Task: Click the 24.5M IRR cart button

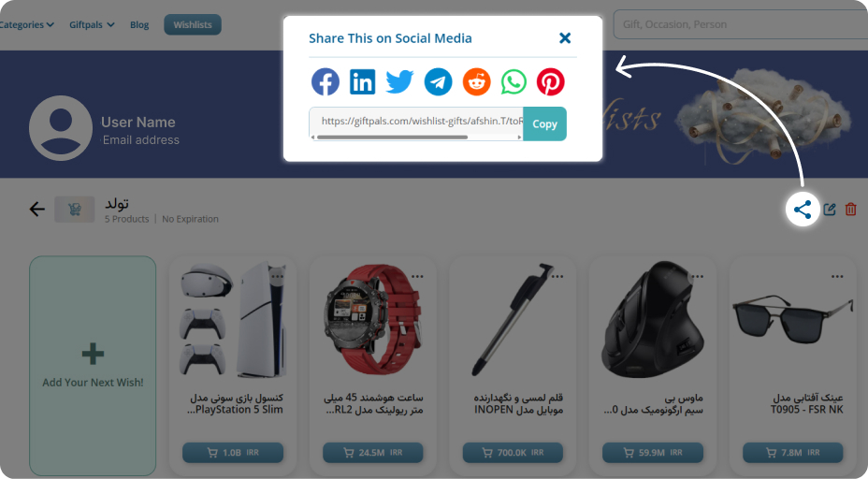Action: (x=372, y=453)
